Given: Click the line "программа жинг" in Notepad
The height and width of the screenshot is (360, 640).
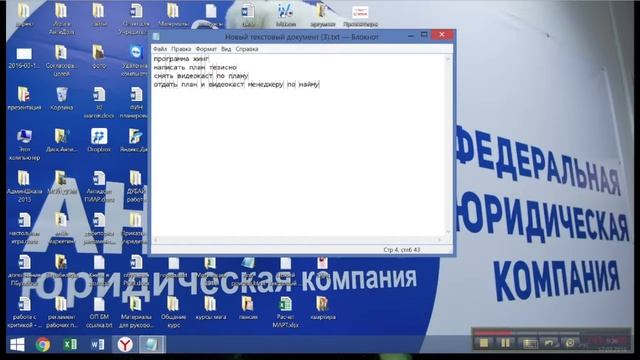Looking at the screenshot, I should tap(181, 59).
